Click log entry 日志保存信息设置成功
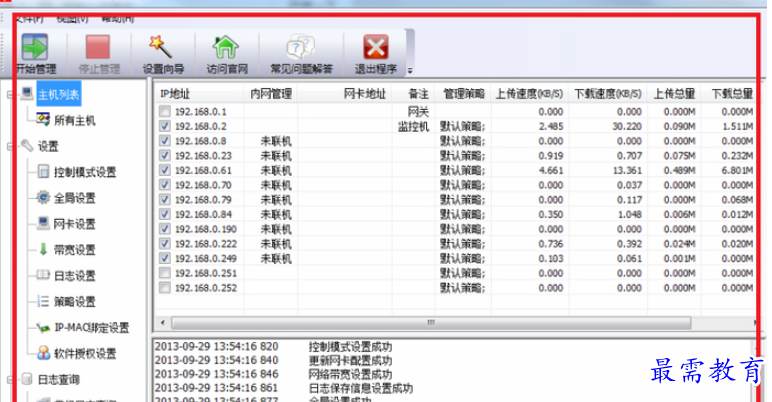 point(360,388)
